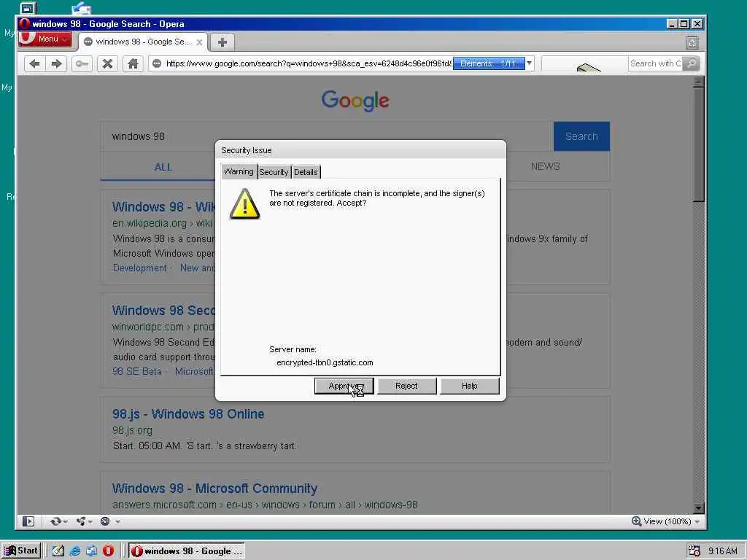
Task: Click the scrollbar down arrow of the page
Action: (x=698, y=508)
